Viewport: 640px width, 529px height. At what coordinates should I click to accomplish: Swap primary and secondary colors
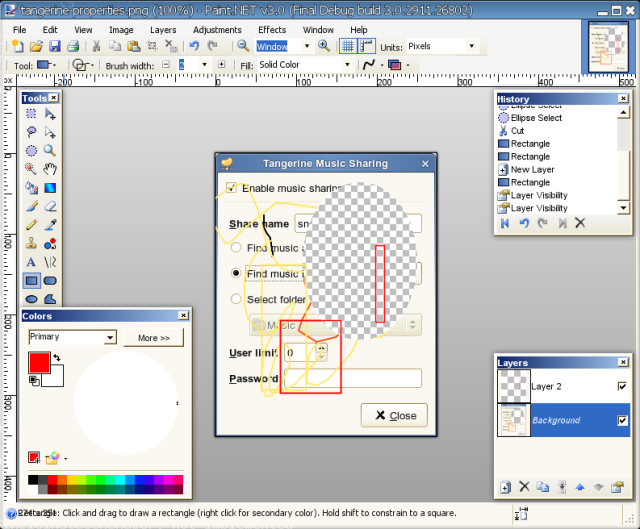tap(57, 358)
